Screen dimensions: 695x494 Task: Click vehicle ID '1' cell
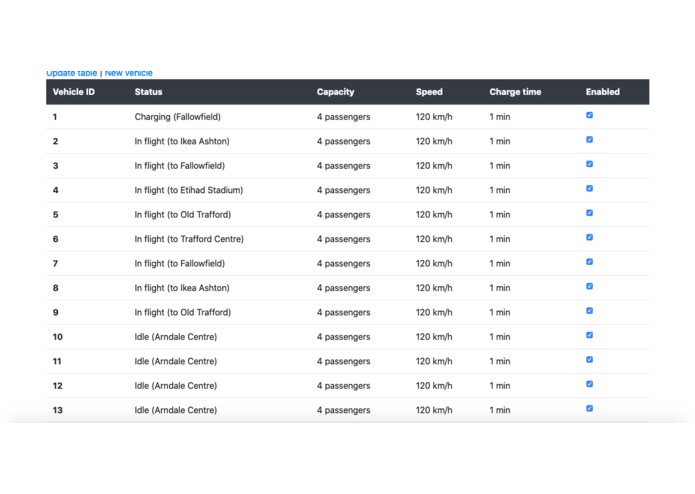coord(55,117)
